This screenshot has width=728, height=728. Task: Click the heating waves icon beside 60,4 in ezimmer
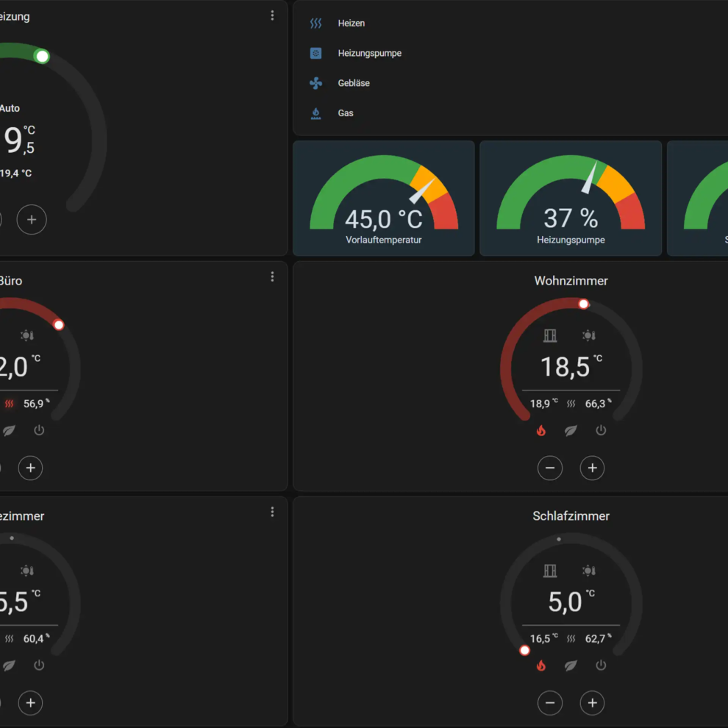pyautogui.click(x=10, y=639)
